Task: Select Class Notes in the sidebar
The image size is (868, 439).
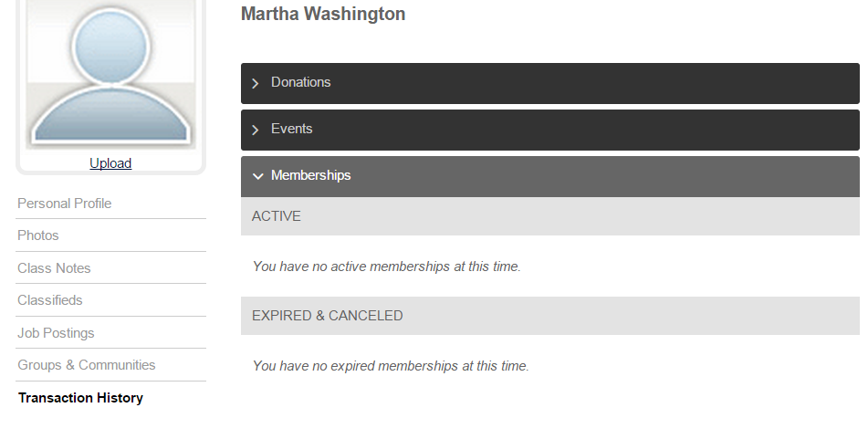Action: tap(54, 268)
